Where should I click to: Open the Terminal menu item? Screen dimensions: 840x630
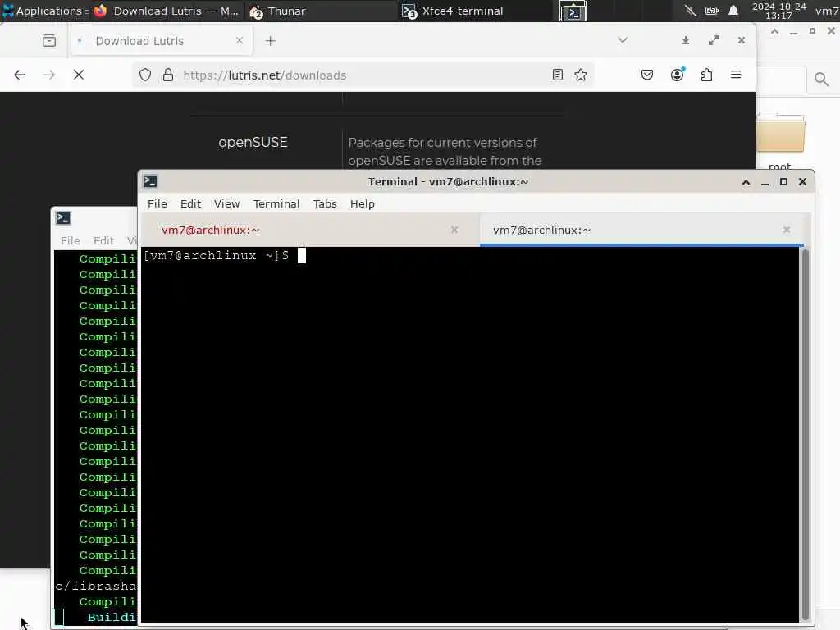pyautogui.click(x=276, y=203)
